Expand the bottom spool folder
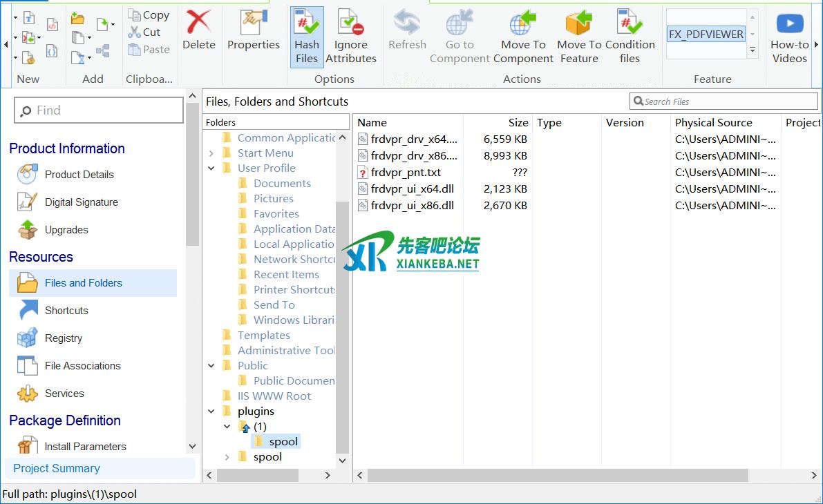This screenshot has width=823, height=504. coord(227,457)
